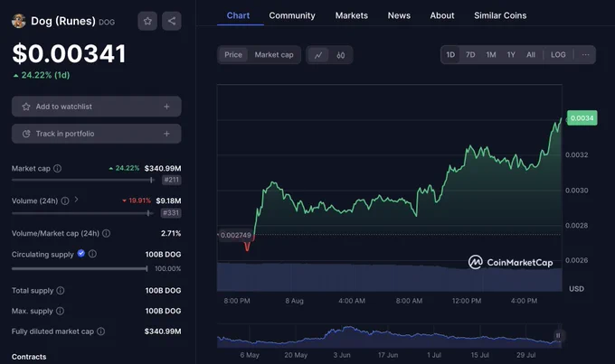
Task: Open the Similar Coins tab
Action: click(x=500, y=15)
